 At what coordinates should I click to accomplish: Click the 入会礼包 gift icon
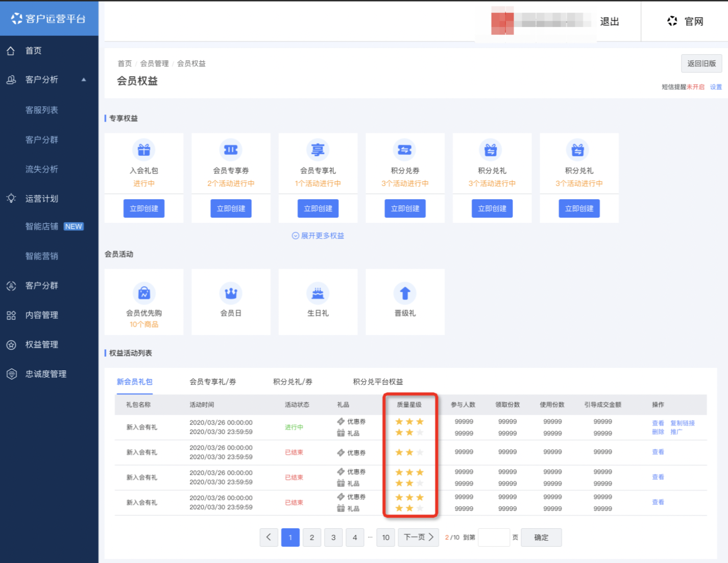(144, 150)
